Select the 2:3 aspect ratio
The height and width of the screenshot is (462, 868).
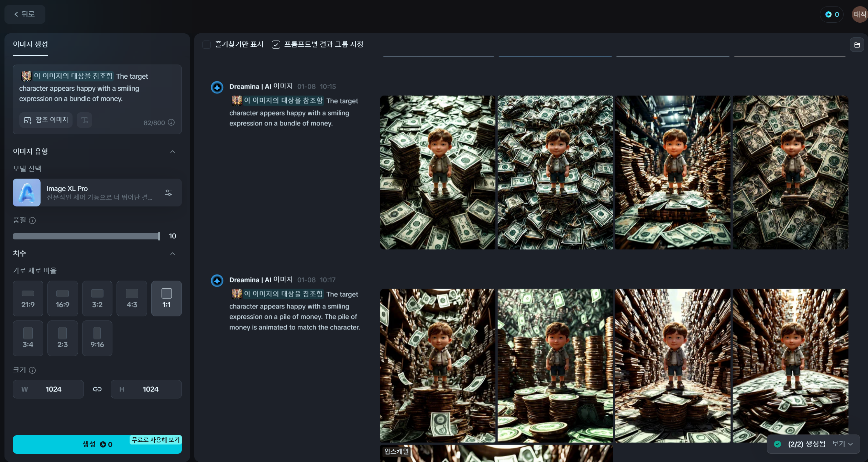coord(63,338)
